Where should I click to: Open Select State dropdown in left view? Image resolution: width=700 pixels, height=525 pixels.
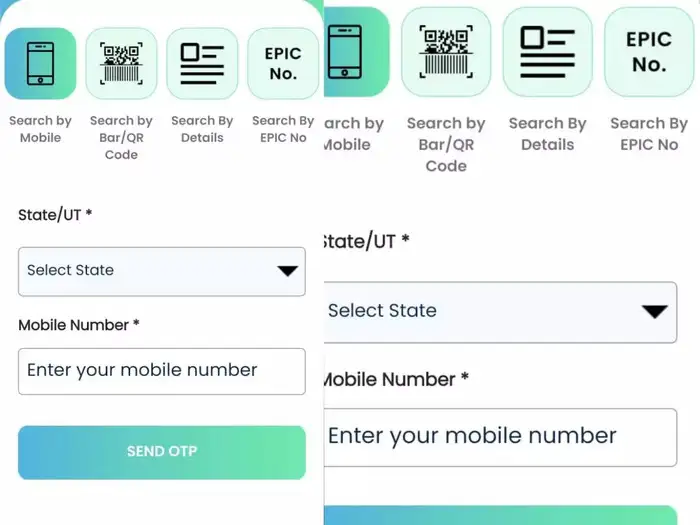coord(150,271)
